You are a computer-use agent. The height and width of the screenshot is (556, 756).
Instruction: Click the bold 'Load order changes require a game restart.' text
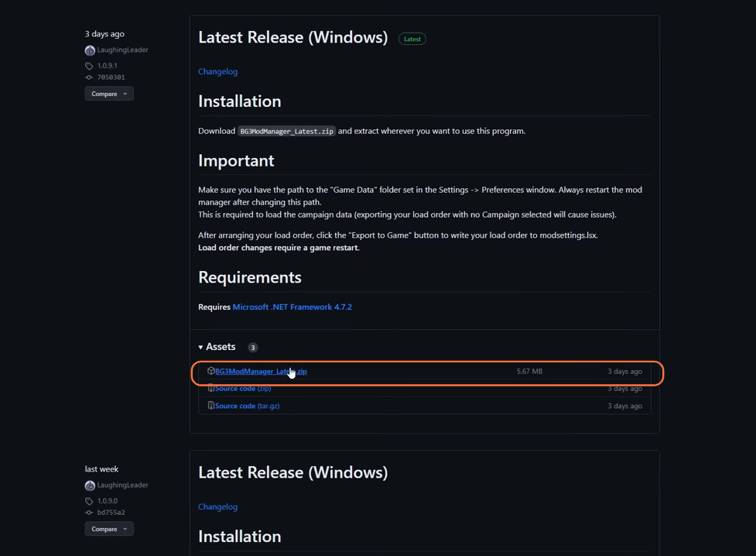(x=279, y=248)
